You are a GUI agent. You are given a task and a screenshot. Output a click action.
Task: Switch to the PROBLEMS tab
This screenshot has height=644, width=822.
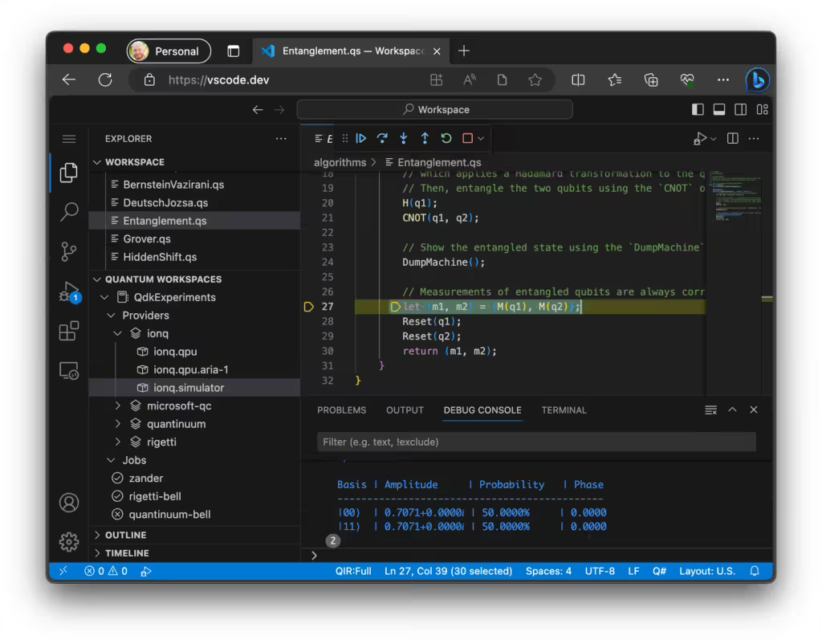coord(342,410)
